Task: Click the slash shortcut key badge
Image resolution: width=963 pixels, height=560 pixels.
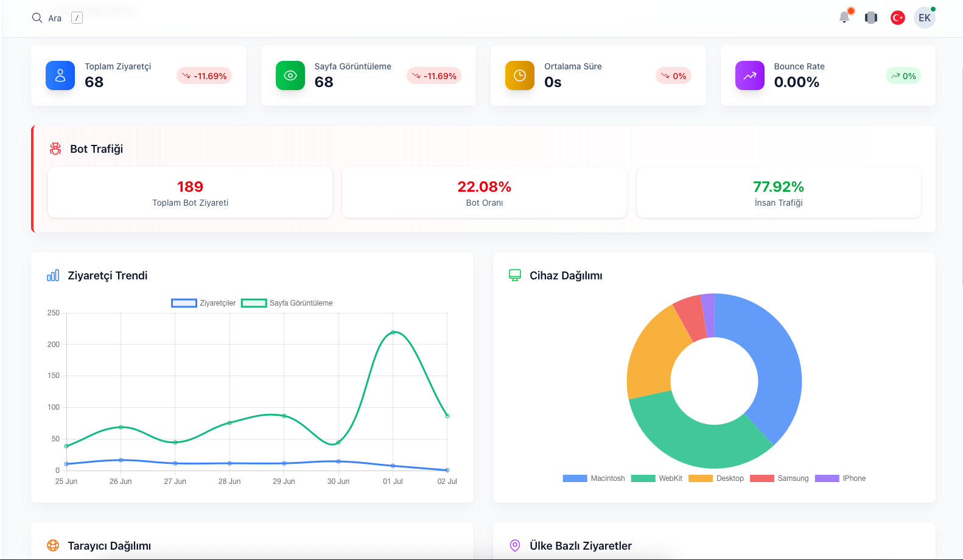Action: [x=77, y=18]
